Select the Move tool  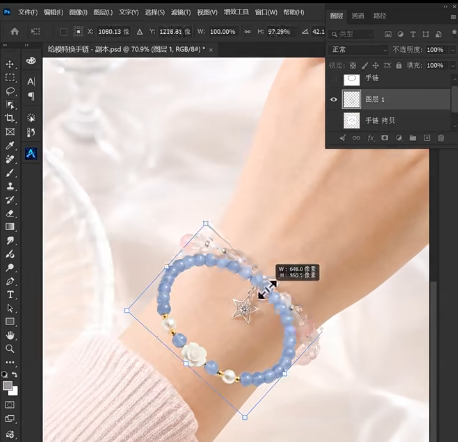pos(10,64)
